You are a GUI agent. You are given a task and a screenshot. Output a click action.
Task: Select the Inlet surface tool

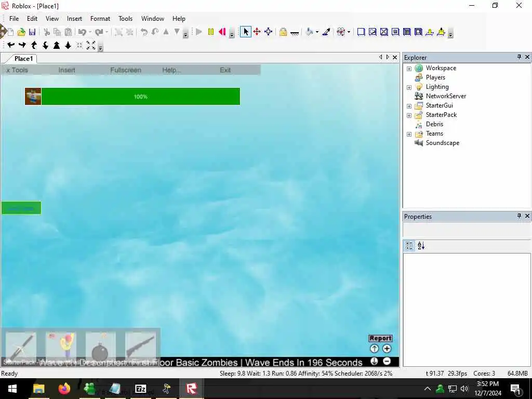point(407,32)
